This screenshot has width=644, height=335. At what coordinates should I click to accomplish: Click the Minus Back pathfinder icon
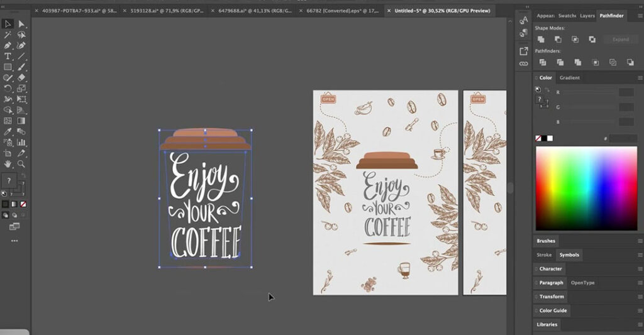click(x=630, y=62)
